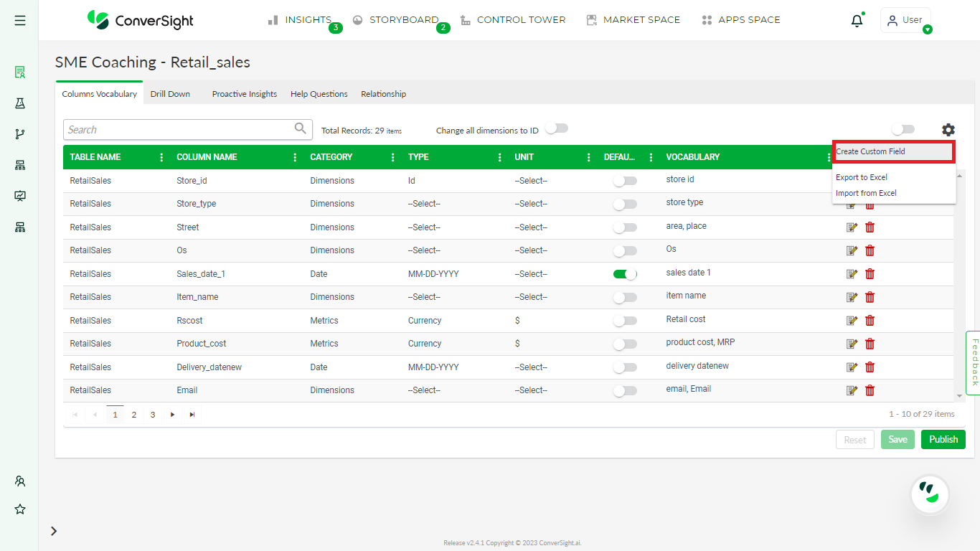Edit the Store_type row vocabulary
980x551 pixels.
852,204
